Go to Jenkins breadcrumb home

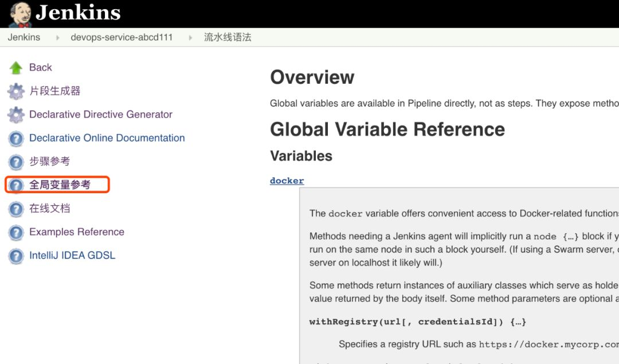click(24, 37)
